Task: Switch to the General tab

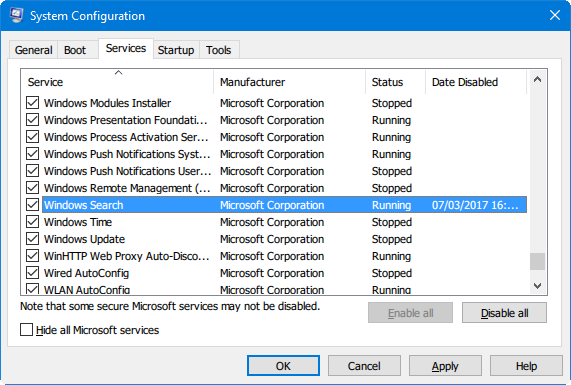Action: 34,50
